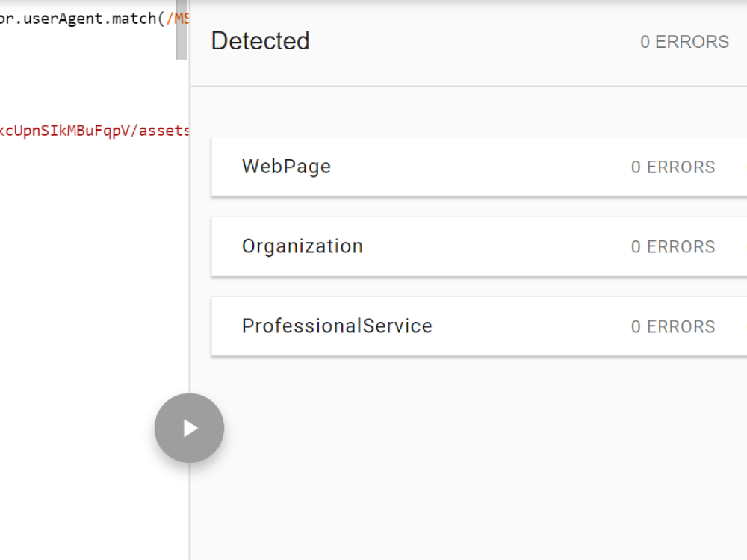Click ProfessionalService's 0 ERRORS count
The image size is (747, 560).
(x=673, y=326)
